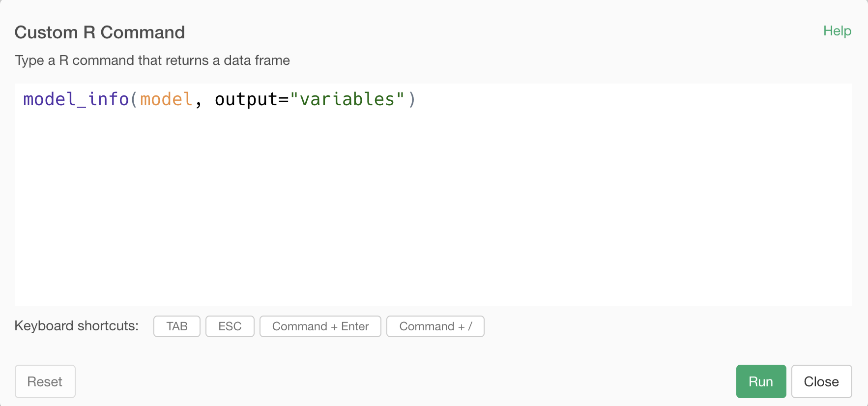Place cursor after the closing parenthesis in the code
The height and width of the screenshot is (406, 868).
[x=417, y=99]
